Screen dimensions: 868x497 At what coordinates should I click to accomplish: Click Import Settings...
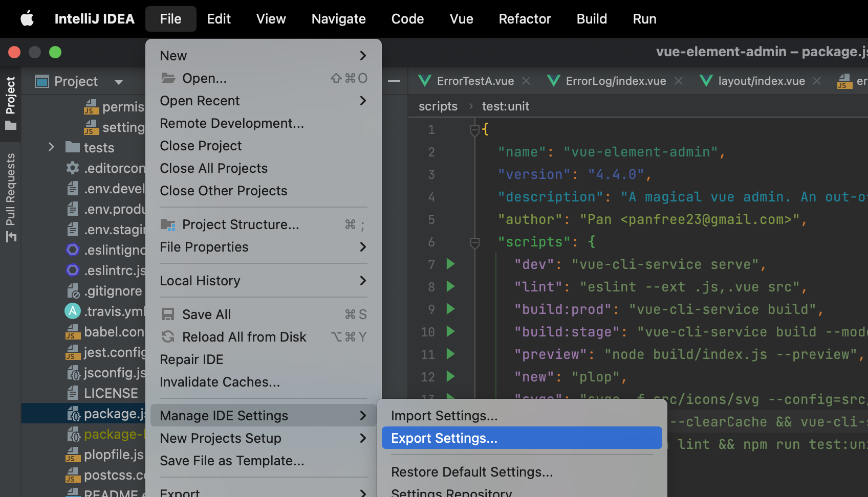522,416
